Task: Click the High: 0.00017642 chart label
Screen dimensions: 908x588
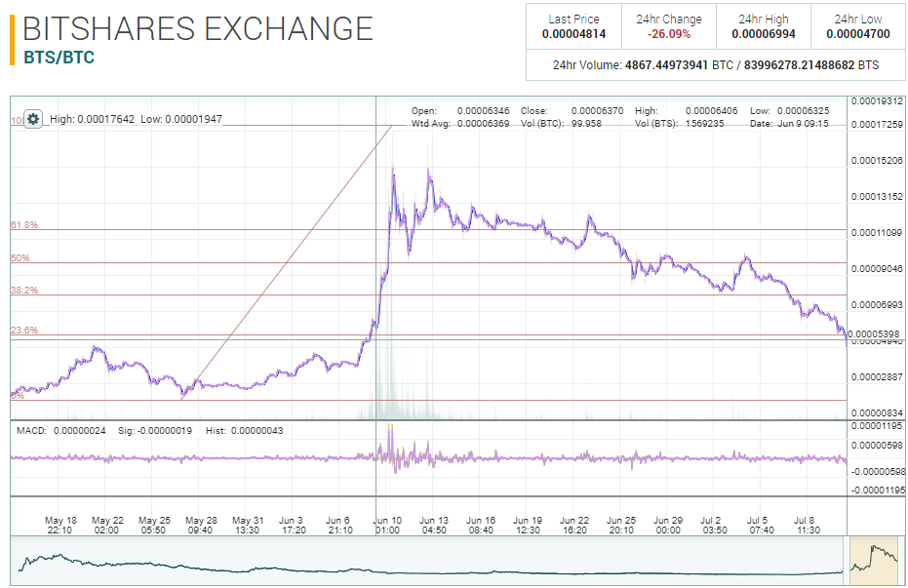Action: [x=92, y=119]
